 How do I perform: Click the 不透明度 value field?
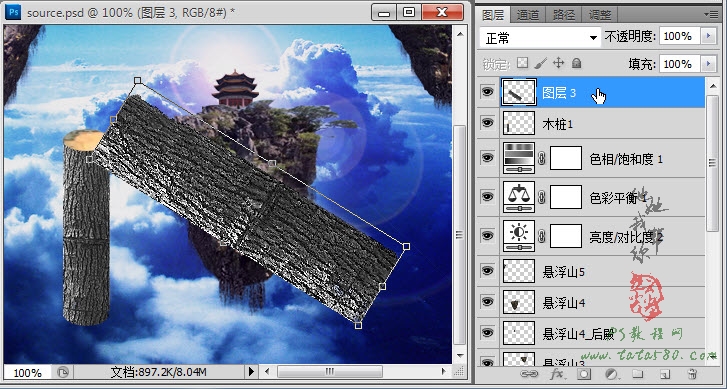(x=680, y=36)
